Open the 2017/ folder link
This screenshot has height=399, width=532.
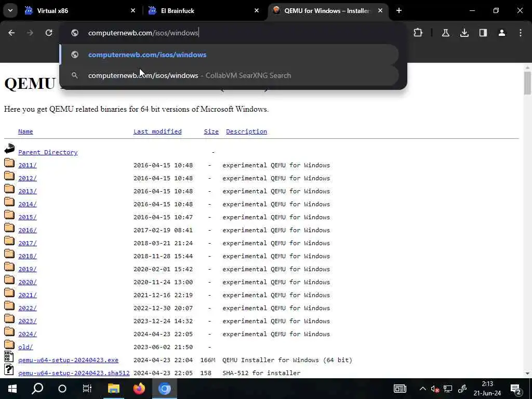pos(28,243)
